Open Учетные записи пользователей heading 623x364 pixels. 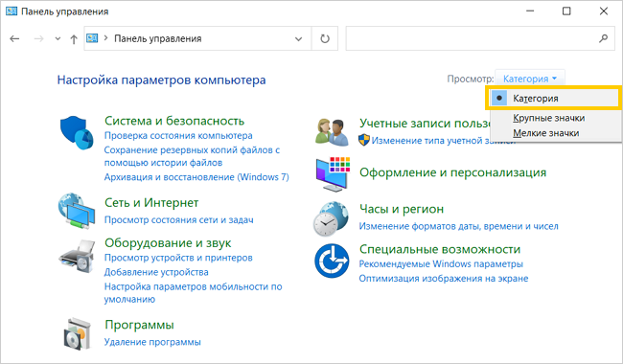(x=425, y=124)
